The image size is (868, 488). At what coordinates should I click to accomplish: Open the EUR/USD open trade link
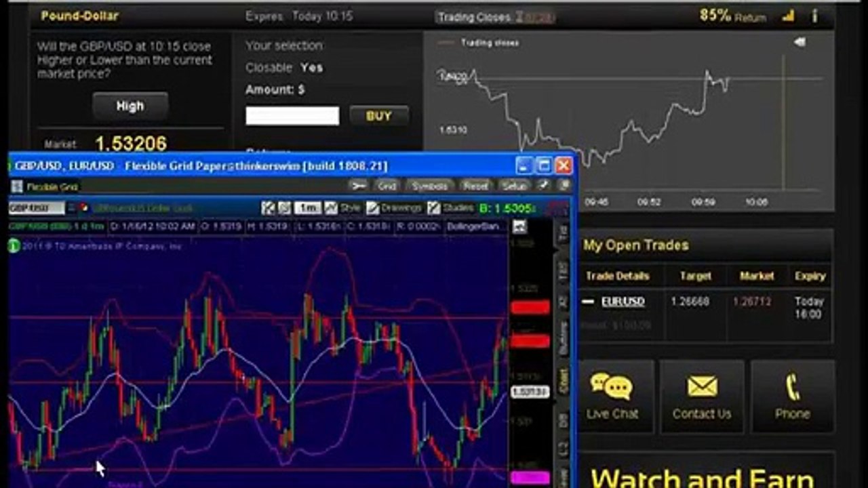click(x=623, y=302)
